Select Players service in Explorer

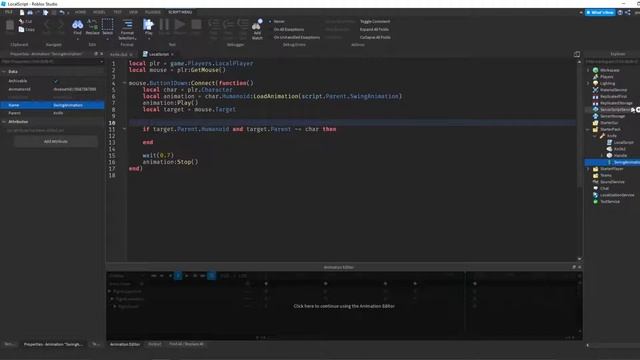click(607, 77)
